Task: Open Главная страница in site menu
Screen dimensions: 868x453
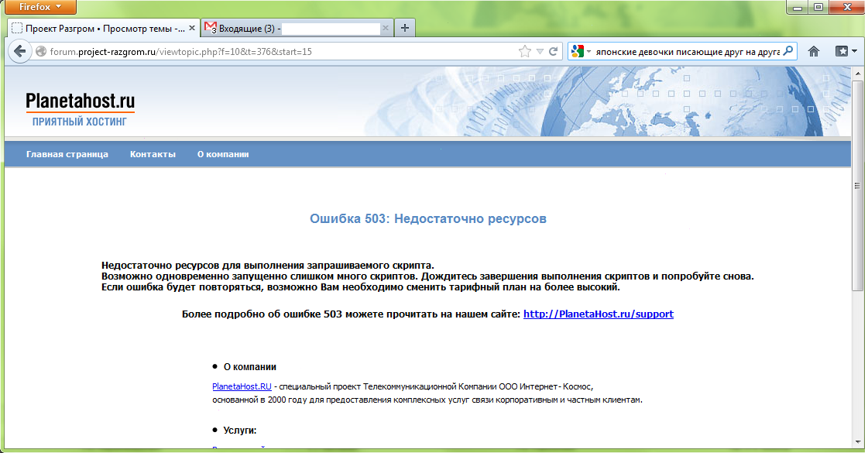Action: click(67, 154)
